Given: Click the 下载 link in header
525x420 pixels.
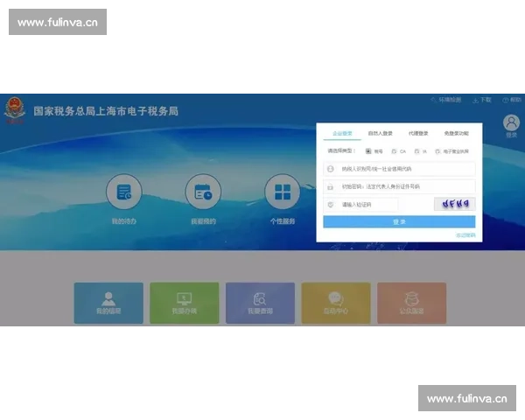Looking at the screenshot, I should (482, 100).
